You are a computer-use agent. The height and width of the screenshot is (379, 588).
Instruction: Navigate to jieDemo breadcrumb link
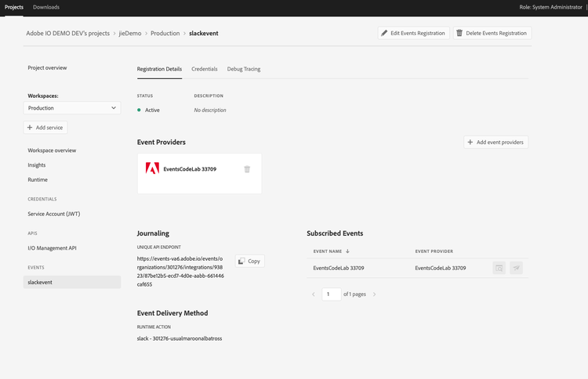(x=130, y=34)
